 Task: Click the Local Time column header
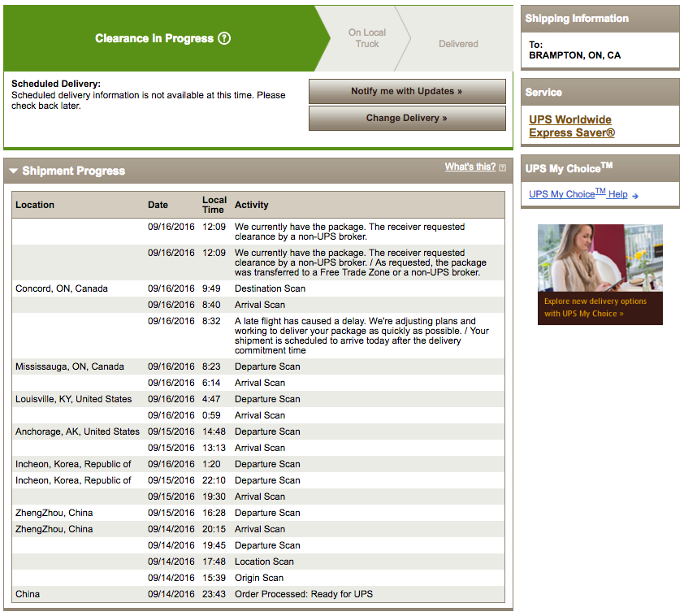(214, 205)
